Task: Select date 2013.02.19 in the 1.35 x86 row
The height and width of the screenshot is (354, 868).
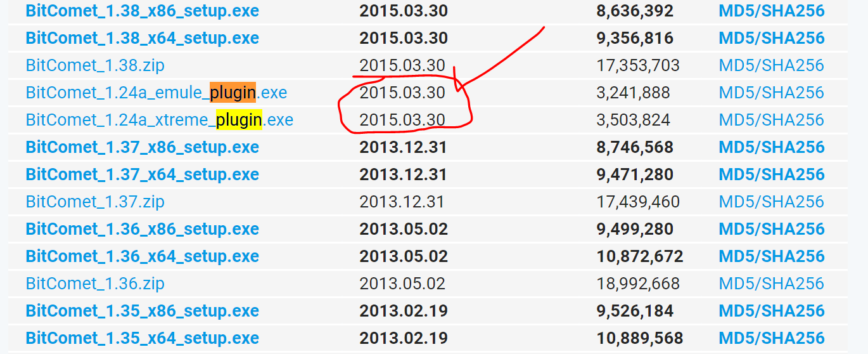Action: point(404,311)
